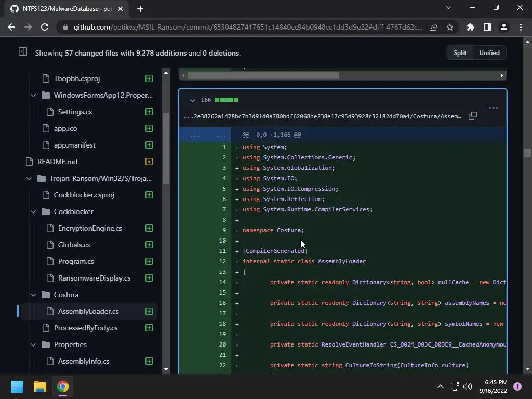This screenshot has height=399, width=532.
Task: Switch to the Unified diff view
Action: (x=489, y=53)
